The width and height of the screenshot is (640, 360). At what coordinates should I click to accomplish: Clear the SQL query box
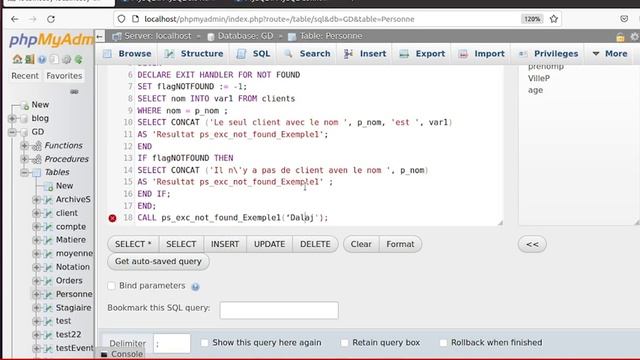point(361,244)
